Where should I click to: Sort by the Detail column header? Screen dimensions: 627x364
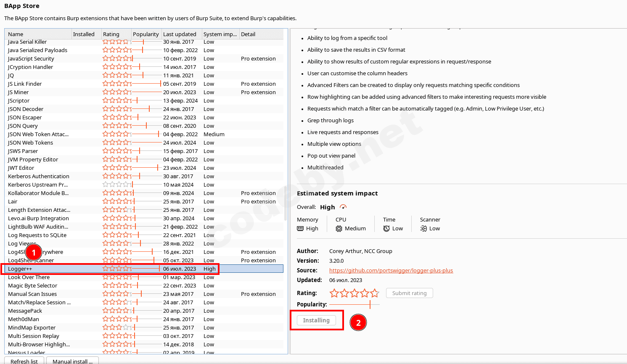(x=261, y=34)
